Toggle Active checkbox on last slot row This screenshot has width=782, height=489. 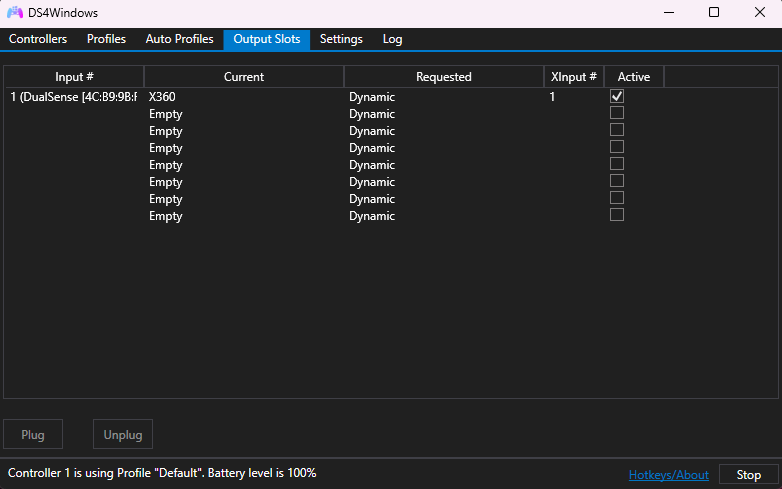[x=617, y=215]
